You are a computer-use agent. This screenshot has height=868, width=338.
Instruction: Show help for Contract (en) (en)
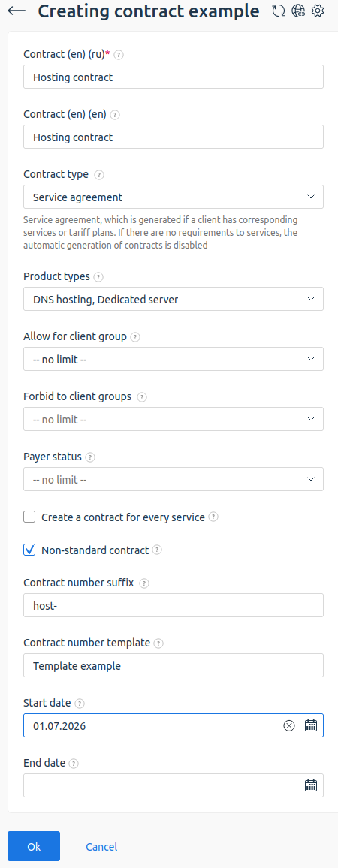[x=115, y=115]
